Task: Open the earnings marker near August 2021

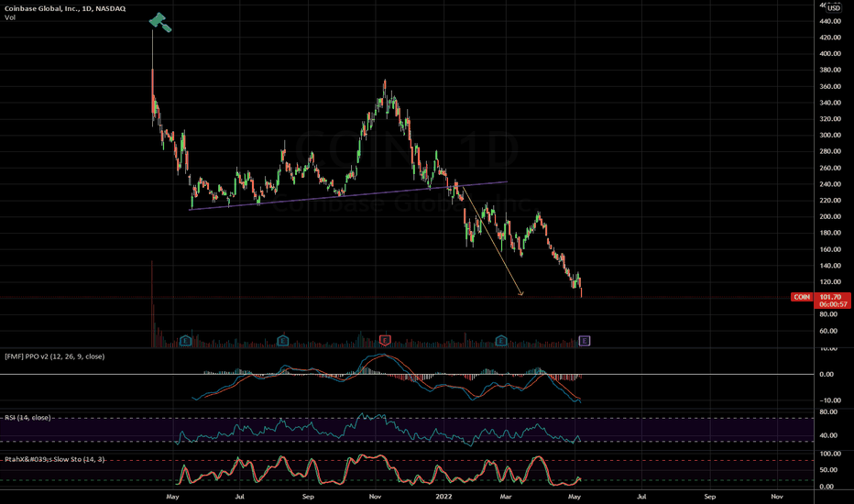Action: click(x=282, y=341)
